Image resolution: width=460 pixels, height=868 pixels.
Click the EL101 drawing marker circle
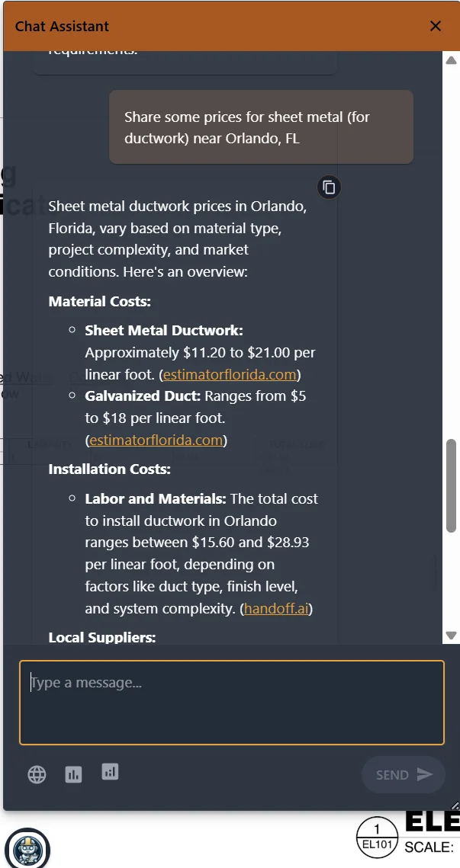[x=377, y=837]
